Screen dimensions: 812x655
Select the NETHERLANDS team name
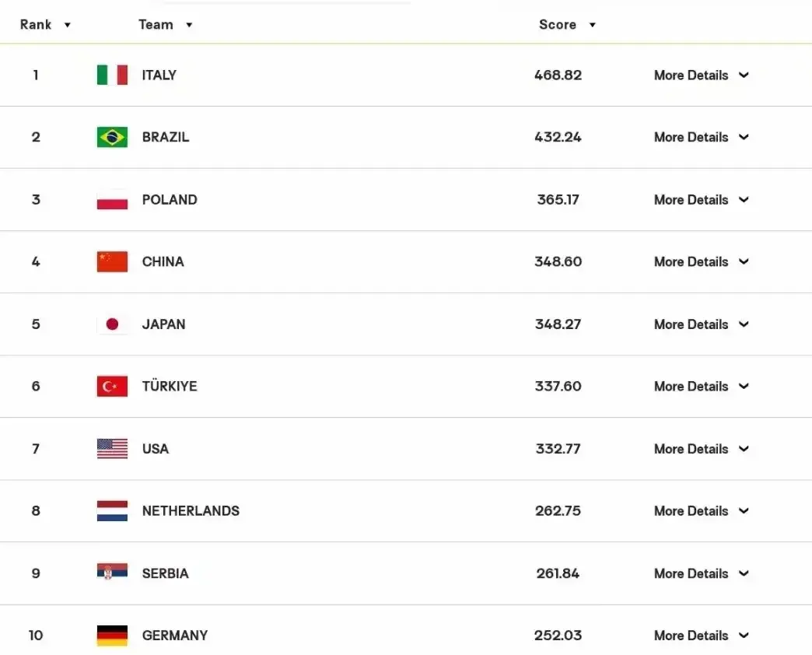point(191,511)
